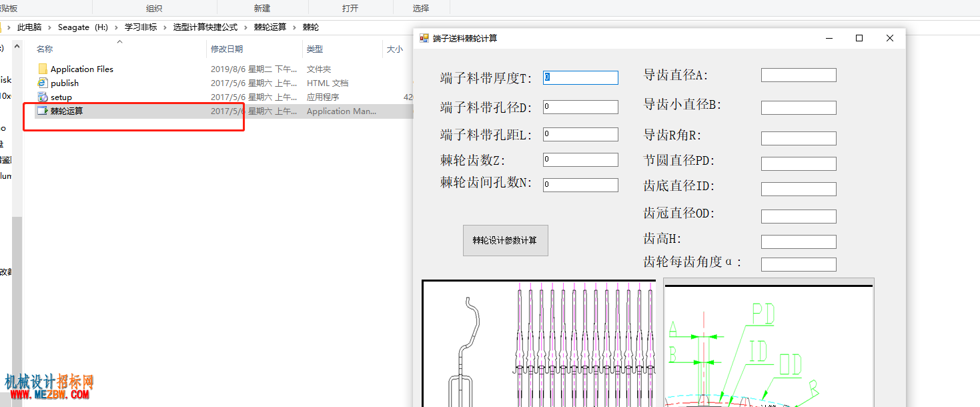This screenshot has height=407, width=980.
Task: Click the ratchet tooth diagram image
Action: [769, 342]
